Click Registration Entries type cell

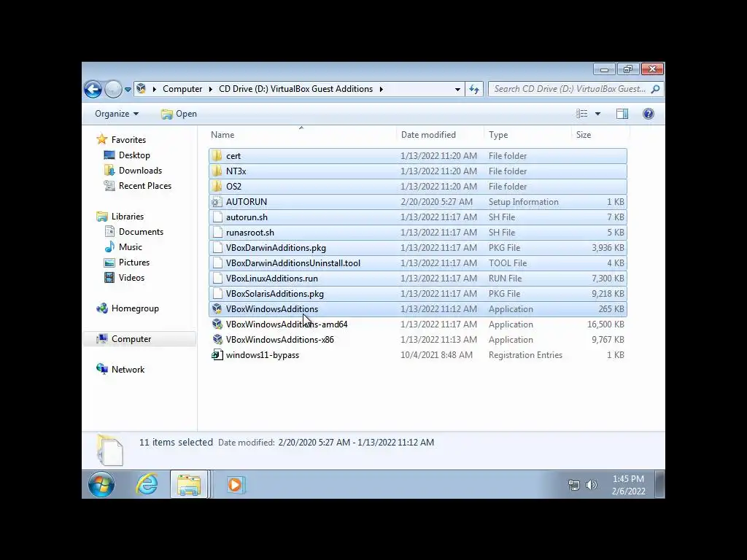point(525,355)
